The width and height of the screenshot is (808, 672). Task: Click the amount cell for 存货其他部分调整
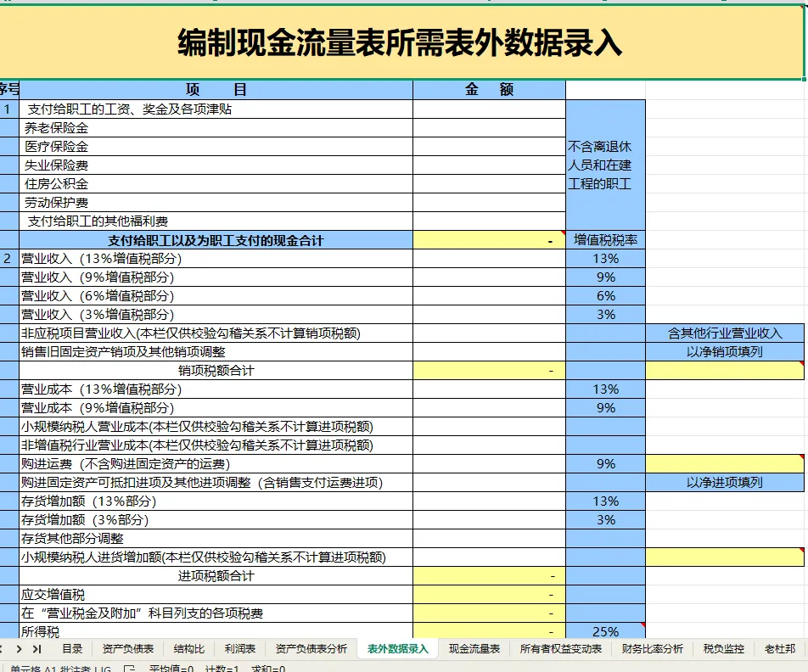point(489,539)
